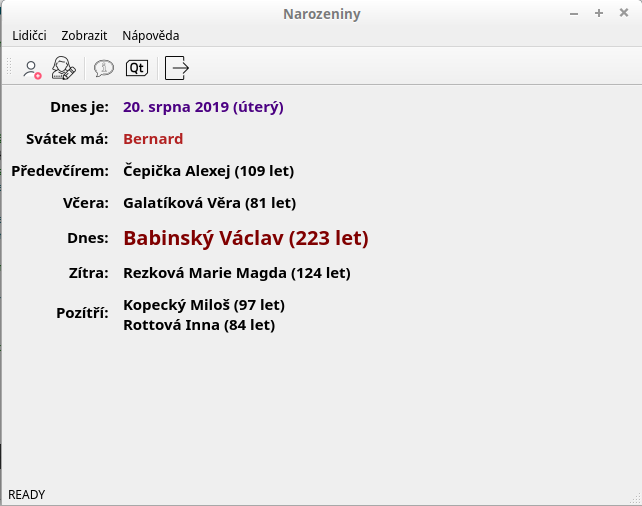
Task: Grab the toolbar drag handle
Action: [x=9, y=68]
